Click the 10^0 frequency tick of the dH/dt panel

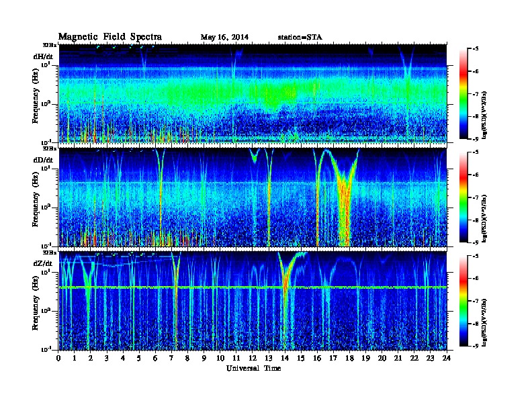46,103
